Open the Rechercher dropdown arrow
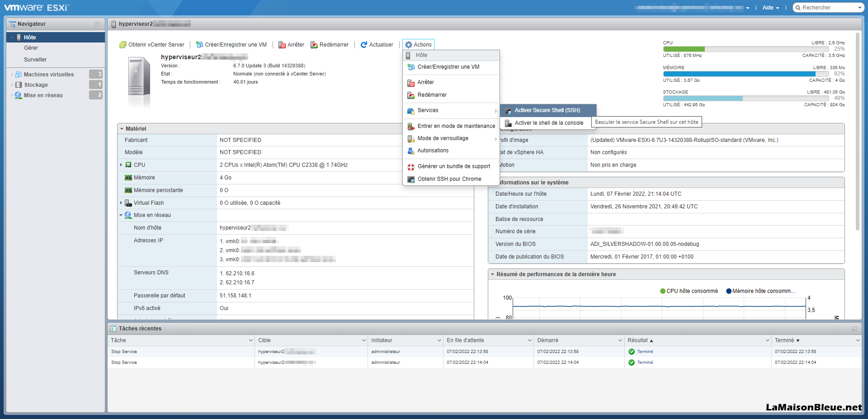 pos(859,8)
